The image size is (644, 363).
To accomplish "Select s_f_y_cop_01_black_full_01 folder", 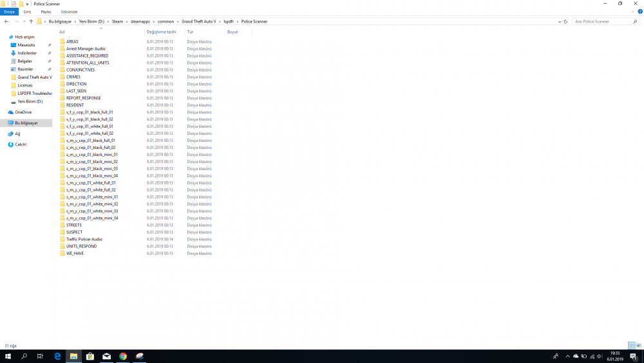I will tap(90, 112).
